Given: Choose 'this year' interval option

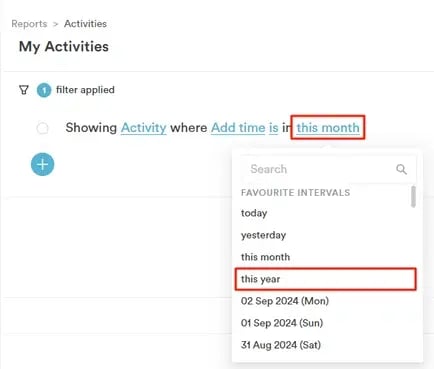Looking at the screenshot, I should coord(325,279).
